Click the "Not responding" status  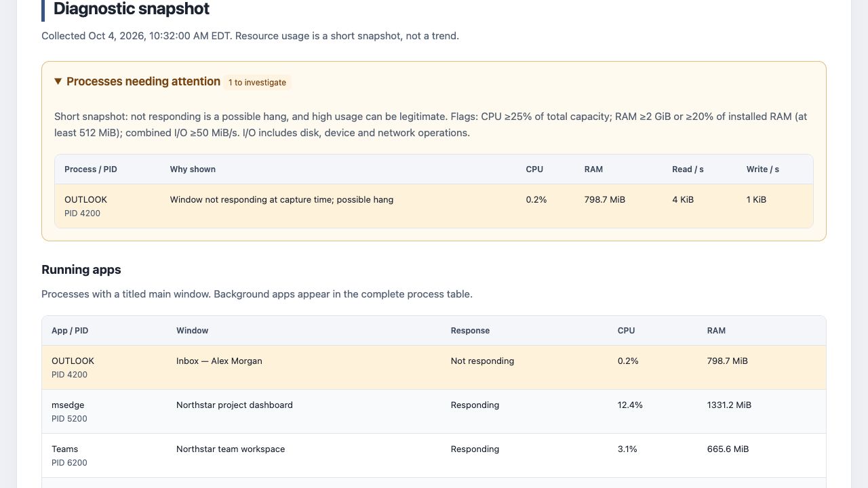(482, 361)
